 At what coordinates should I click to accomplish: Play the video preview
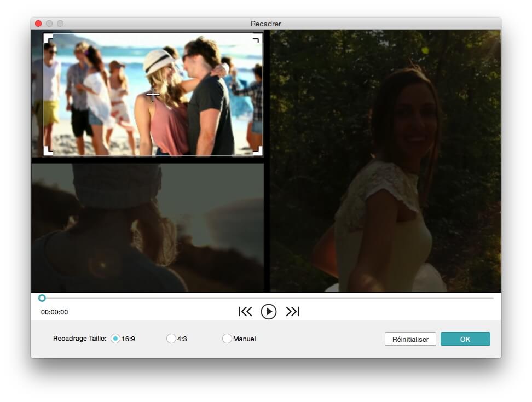click(x=268, y=312)
